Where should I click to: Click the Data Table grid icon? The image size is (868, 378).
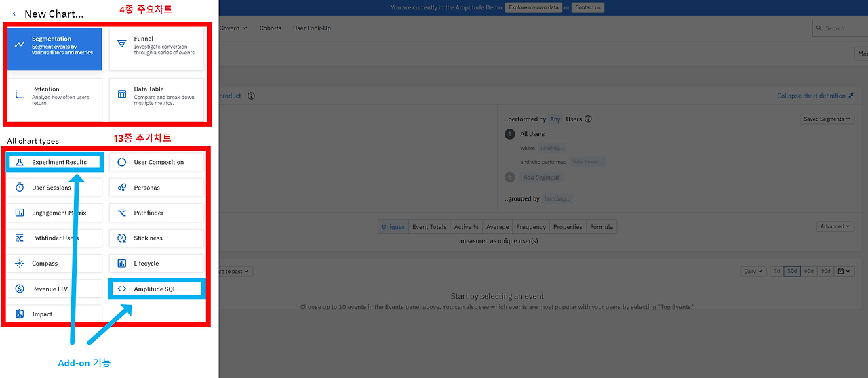tap(122, 94)
